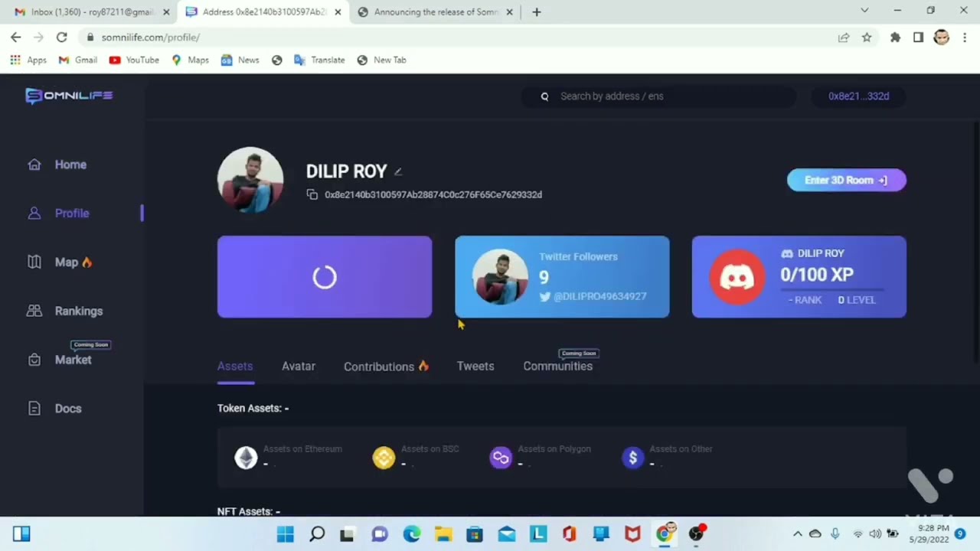Click the somnilife.com/profile/ address bar

click(x=459, y=37)
